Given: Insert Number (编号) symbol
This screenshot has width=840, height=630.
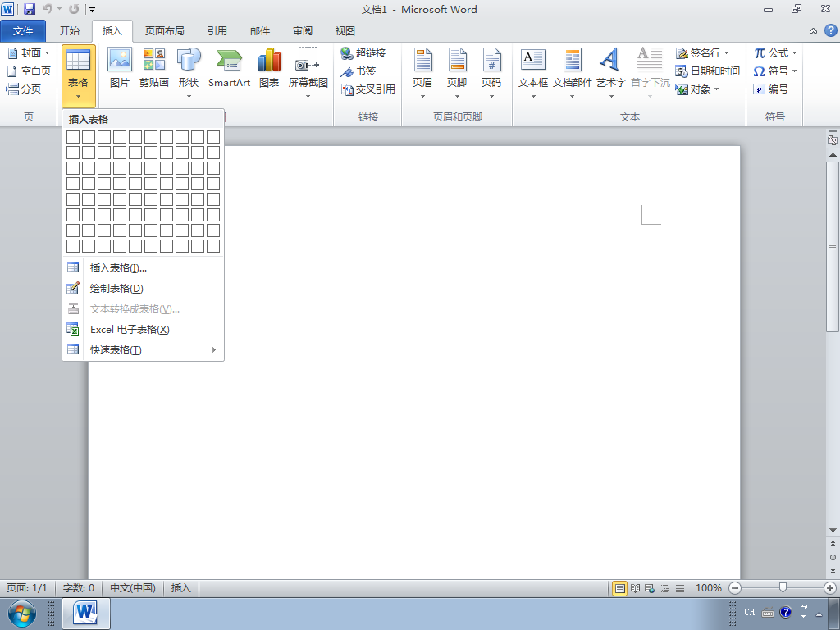Looking at the screenshot, I should (x=770, y=89).
